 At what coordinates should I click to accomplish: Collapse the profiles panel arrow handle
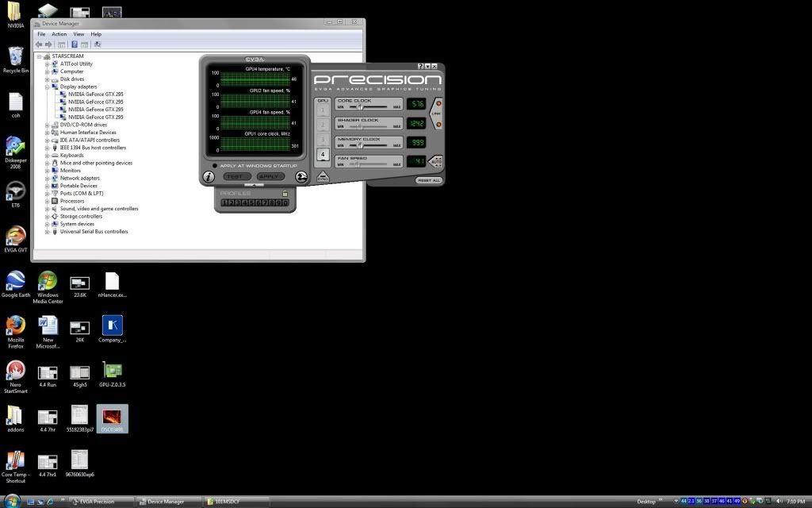[255, 185]
